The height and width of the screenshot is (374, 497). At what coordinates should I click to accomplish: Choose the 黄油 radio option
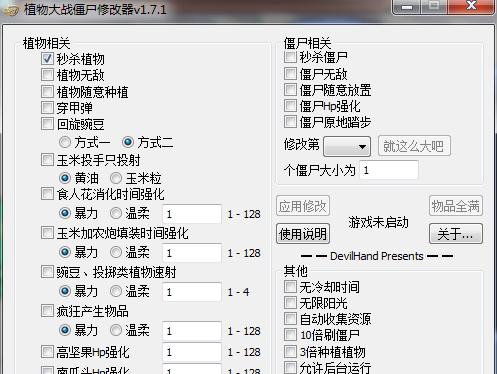[x=65, y=178]
